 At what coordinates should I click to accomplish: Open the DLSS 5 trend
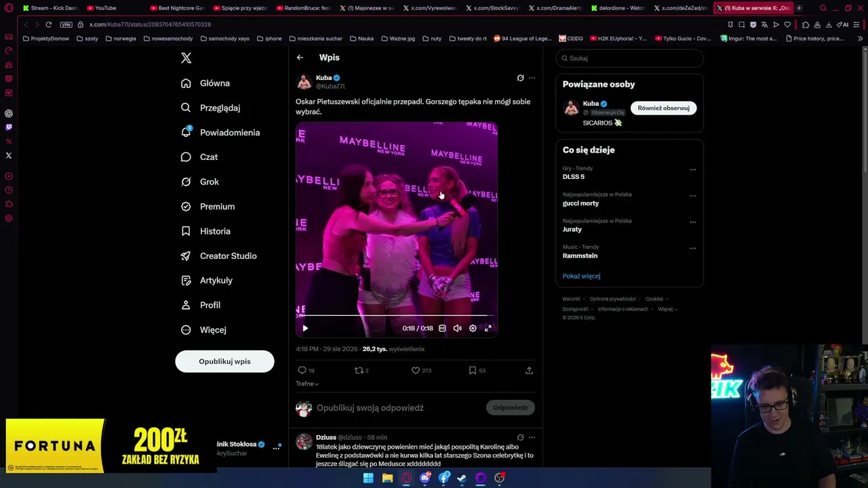point(574,177)
